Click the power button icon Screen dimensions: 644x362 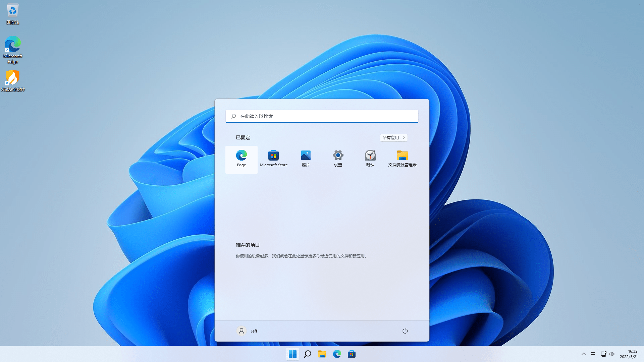tap(405, 330)
